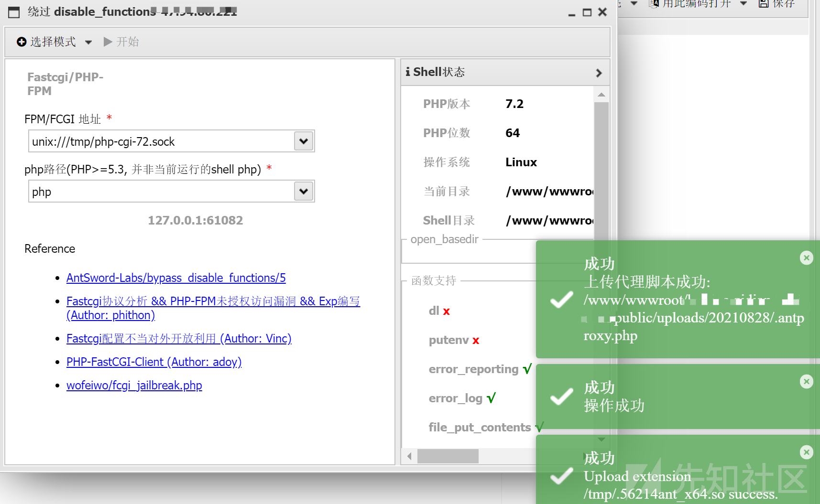Image resolution: width=820 pixels, height=504 pixels.
Task: Click the 保存 save icon
Action: 764,4
